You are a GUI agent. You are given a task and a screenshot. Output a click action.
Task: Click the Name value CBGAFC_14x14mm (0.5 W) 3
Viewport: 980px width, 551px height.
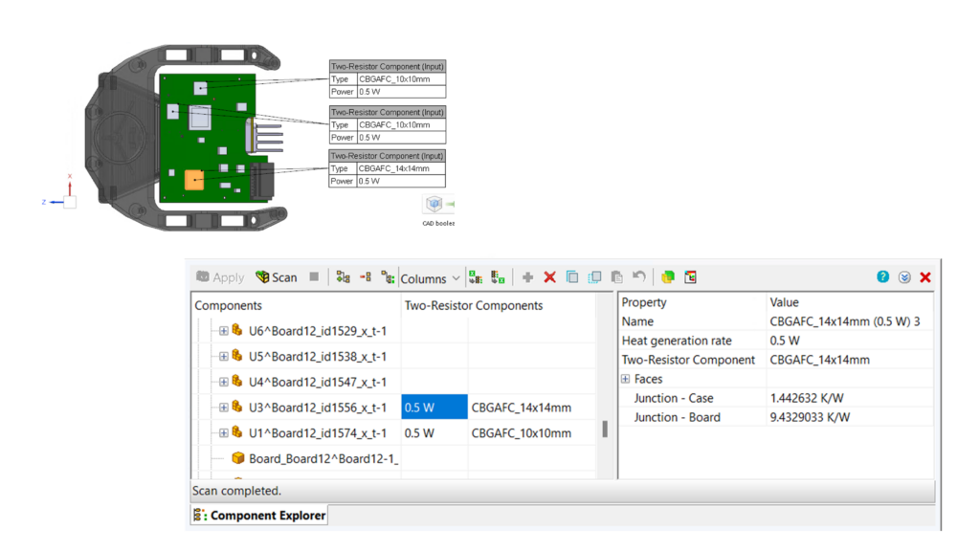point(845,321)
